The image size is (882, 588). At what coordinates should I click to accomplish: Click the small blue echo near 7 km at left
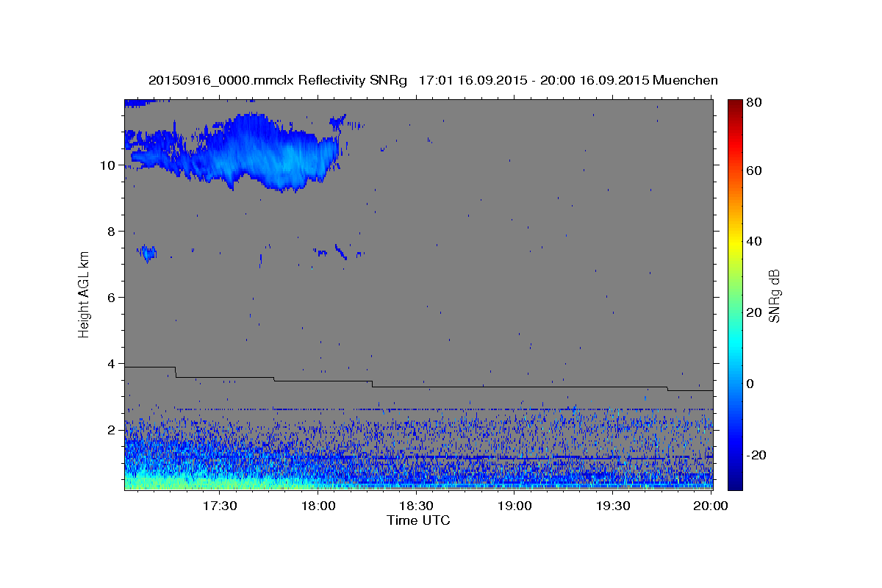148,254
